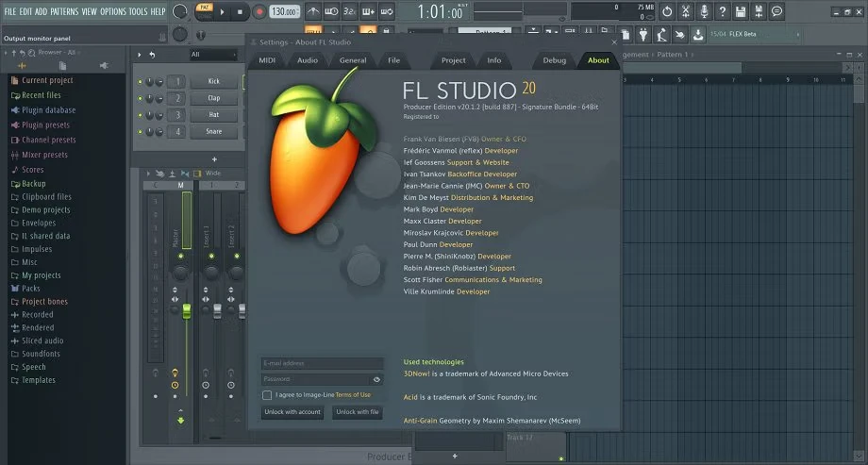Click the floppy disk Save icon
868x465 pixels.
point(740,11)
